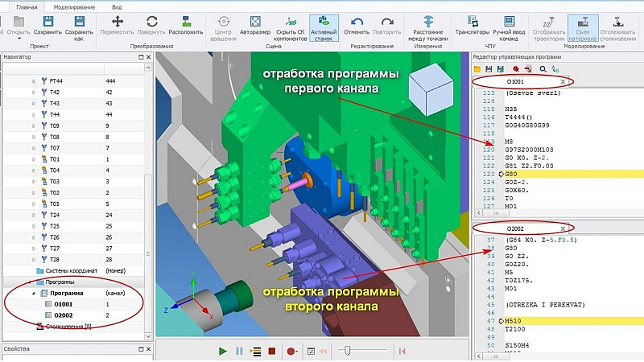Toggle Активный станок mode
The image size is (644, 362).
[323, 26]
